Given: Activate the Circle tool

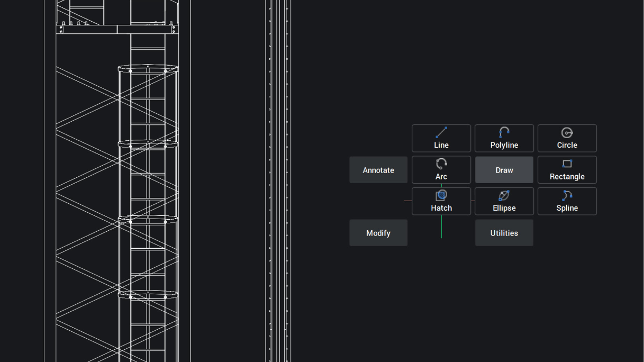Looking at the screenshot, I should coord(567,138).
